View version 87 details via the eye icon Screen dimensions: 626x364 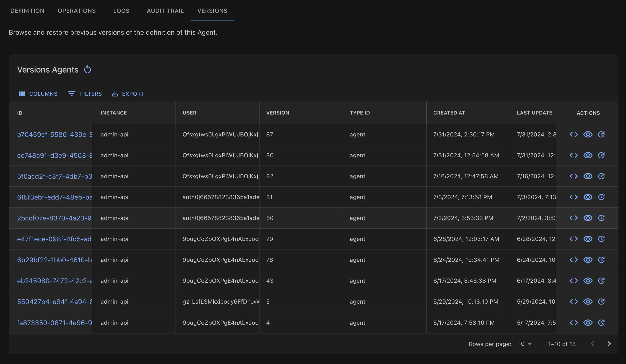(x=588, y=134)
